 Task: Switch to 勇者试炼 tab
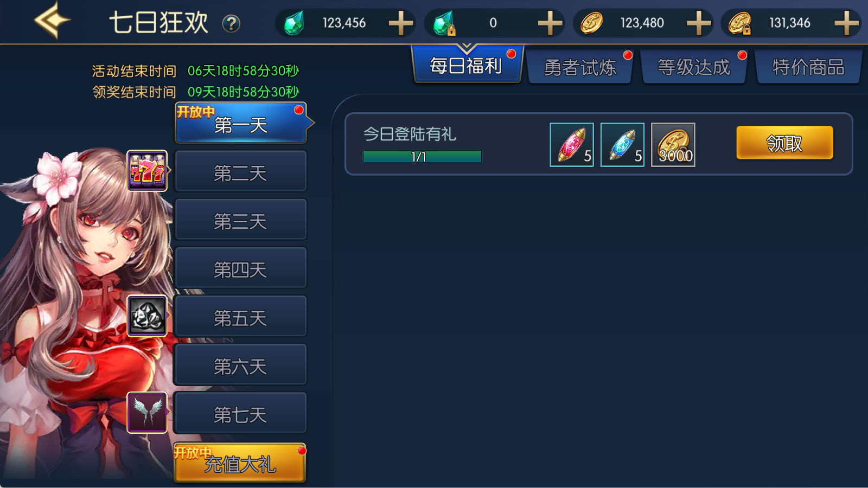(580, 67)
